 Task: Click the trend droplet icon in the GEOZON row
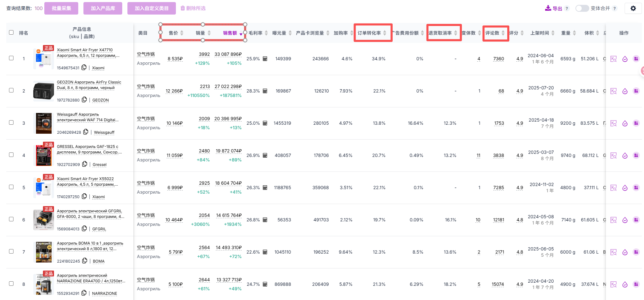point(625,91)
